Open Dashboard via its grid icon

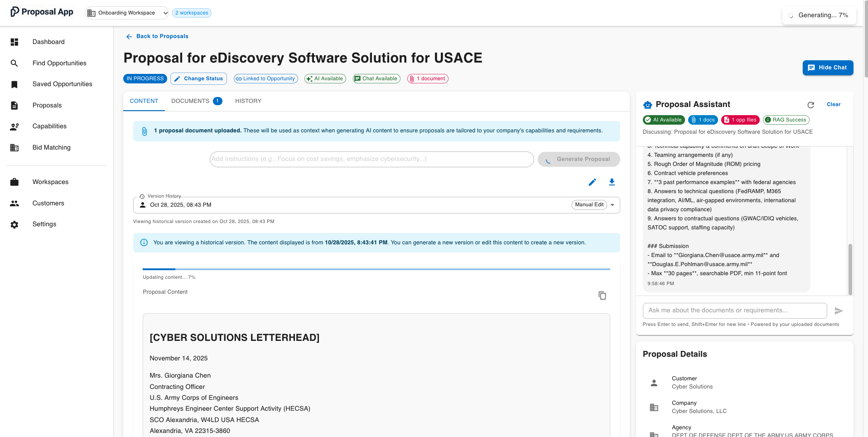click(x=14, y=42)
